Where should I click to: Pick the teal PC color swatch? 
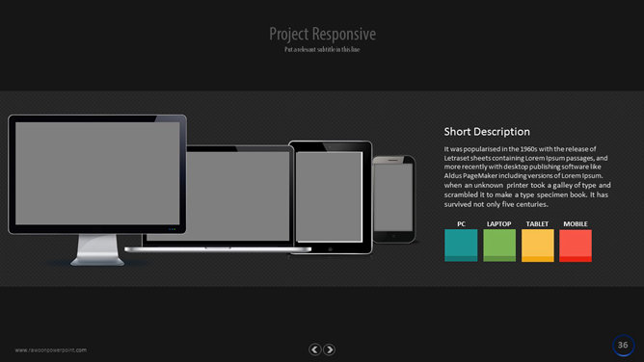[461, 246]
